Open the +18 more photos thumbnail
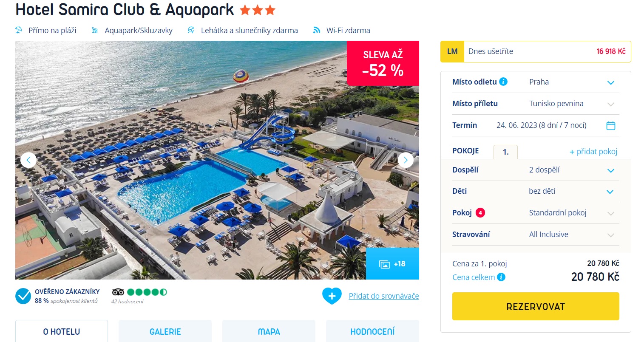Image resolution: width=644 pixels, height=342 pixels. 392,264
